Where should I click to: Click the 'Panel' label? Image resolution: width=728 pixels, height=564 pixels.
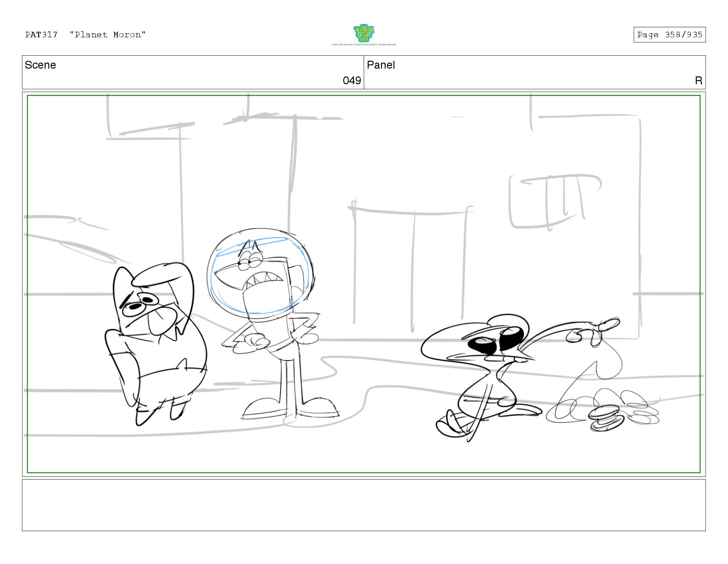pyautogui.click(x=381, y=65)
